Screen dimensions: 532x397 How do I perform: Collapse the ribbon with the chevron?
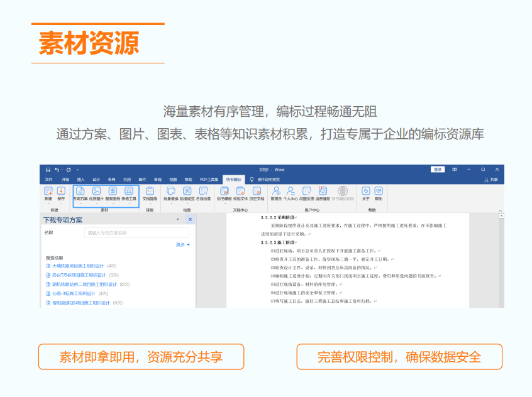(500, 210)
